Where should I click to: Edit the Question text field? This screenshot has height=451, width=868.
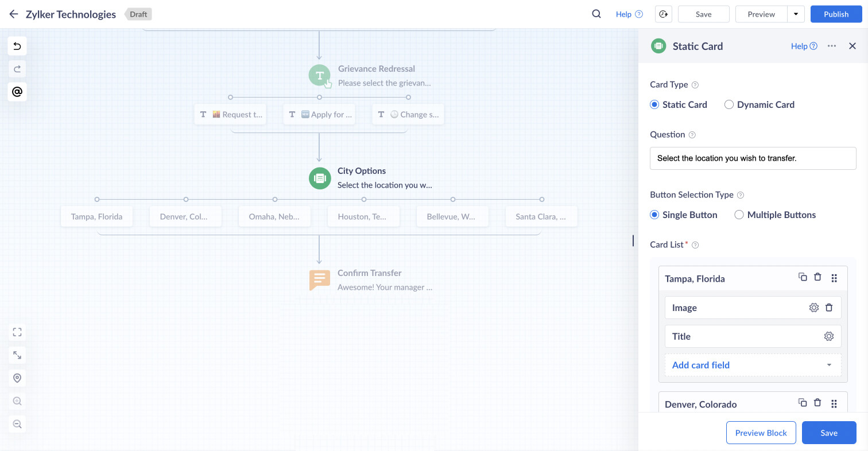point(753,158)
